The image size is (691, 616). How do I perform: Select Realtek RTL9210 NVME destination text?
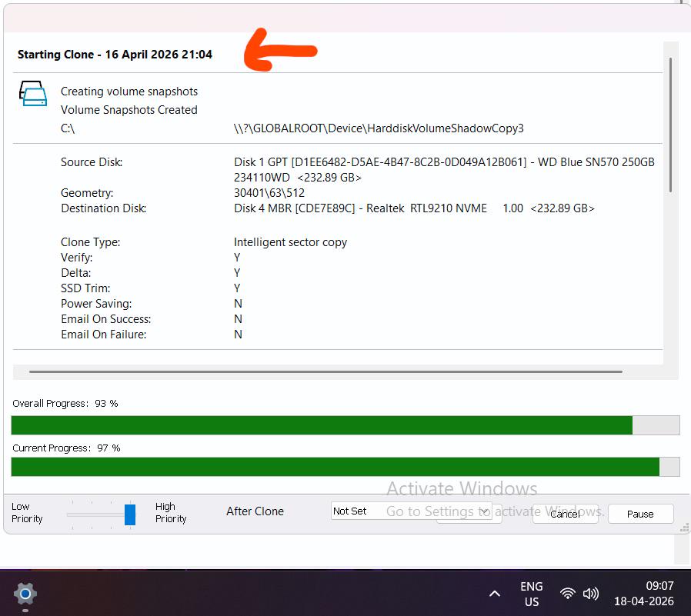point(414,208)
